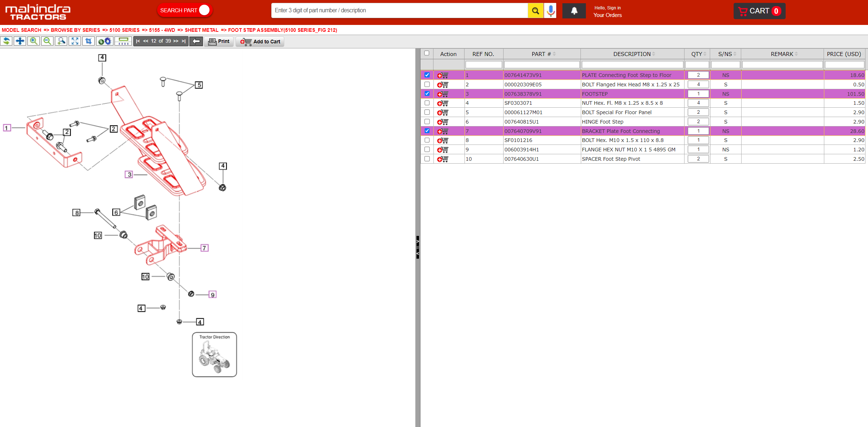Go to 5100 SERIES breadcrumb link
The width and height of the screenshot is (868, 427).
(125, 30)
